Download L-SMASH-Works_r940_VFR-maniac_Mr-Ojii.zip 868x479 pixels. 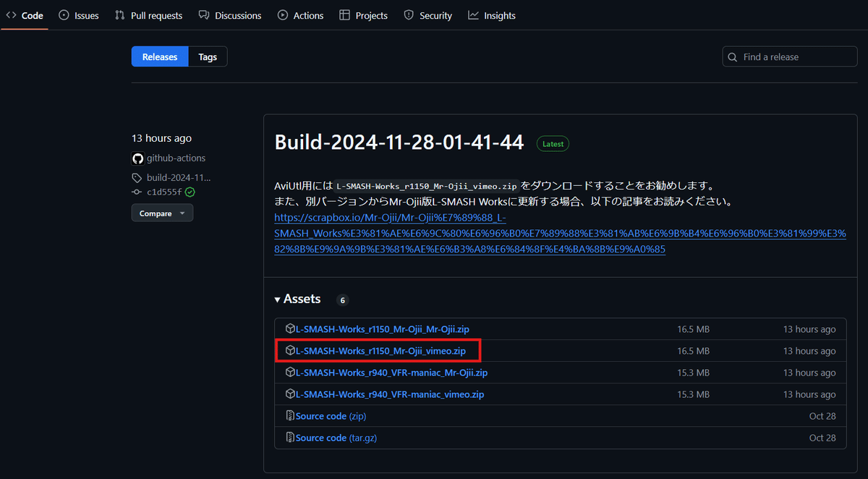coord(391,373)
